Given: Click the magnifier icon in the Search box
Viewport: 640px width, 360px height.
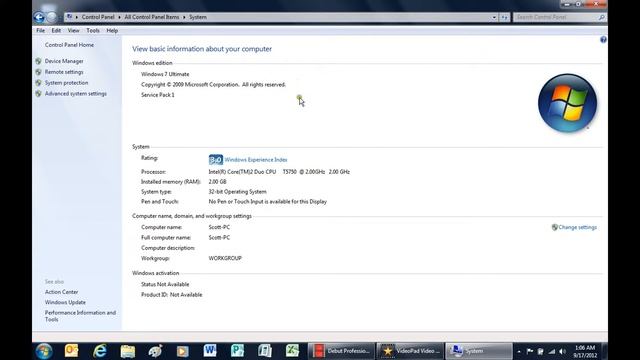Looking at the screenshot, I should click(x=601, y=17).
